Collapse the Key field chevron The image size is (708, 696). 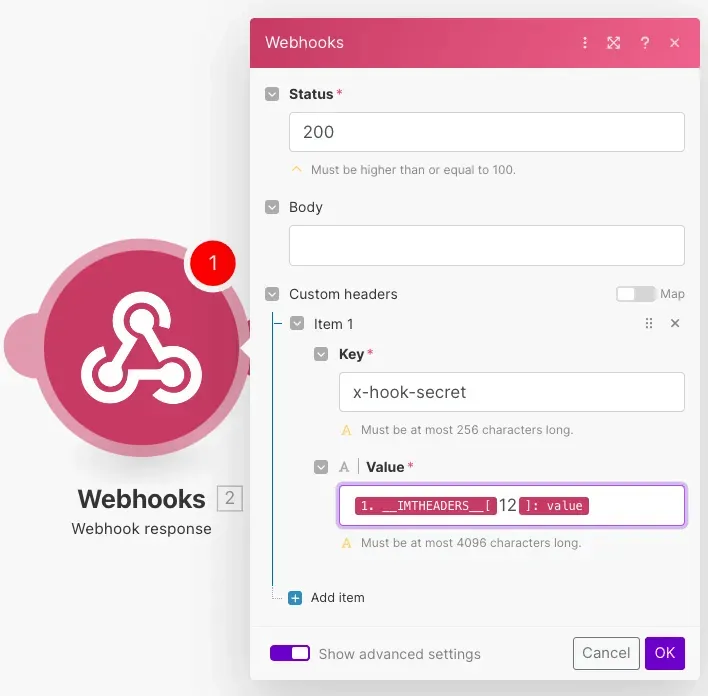pos(321,354)
